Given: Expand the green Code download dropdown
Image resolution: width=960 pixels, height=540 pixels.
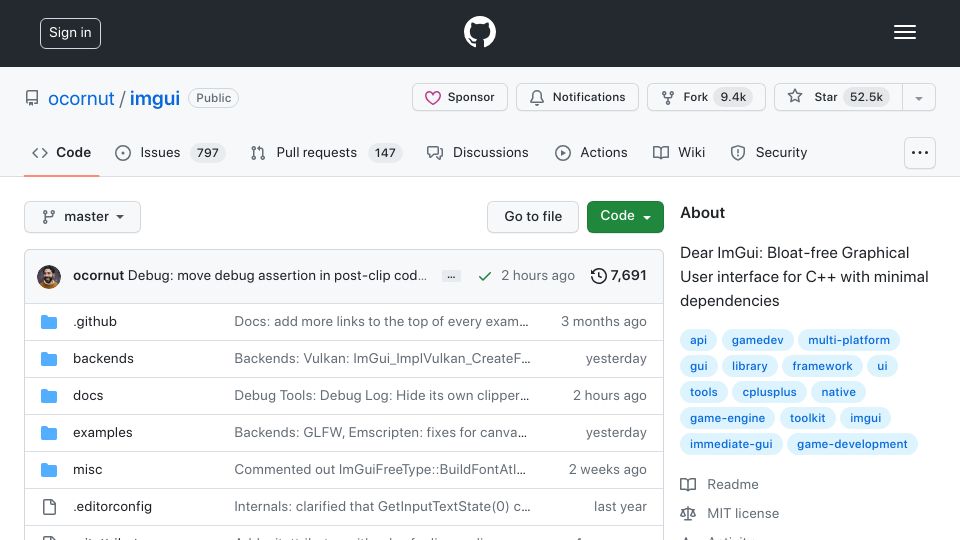Looking at the screenshot, I should pos(625,217).
